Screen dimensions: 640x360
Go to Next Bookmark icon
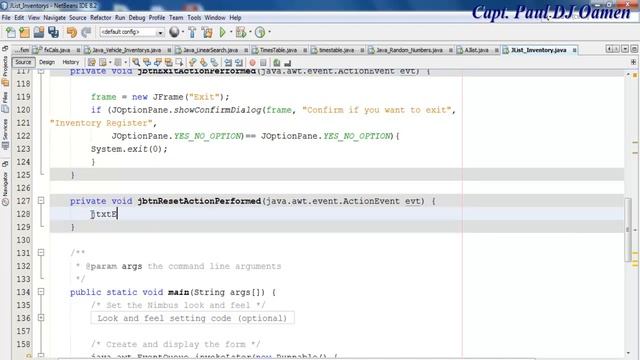click(203, 62)
